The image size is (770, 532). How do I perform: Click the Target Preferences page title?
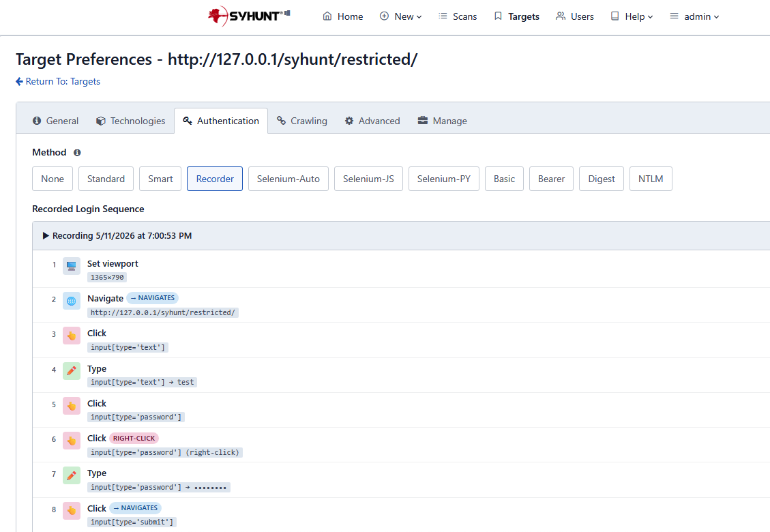(217, 59)
